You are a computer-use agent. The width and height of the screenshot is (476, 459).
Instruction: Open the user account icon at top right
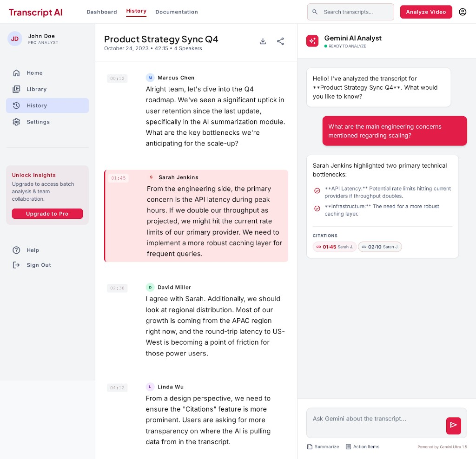463,12
